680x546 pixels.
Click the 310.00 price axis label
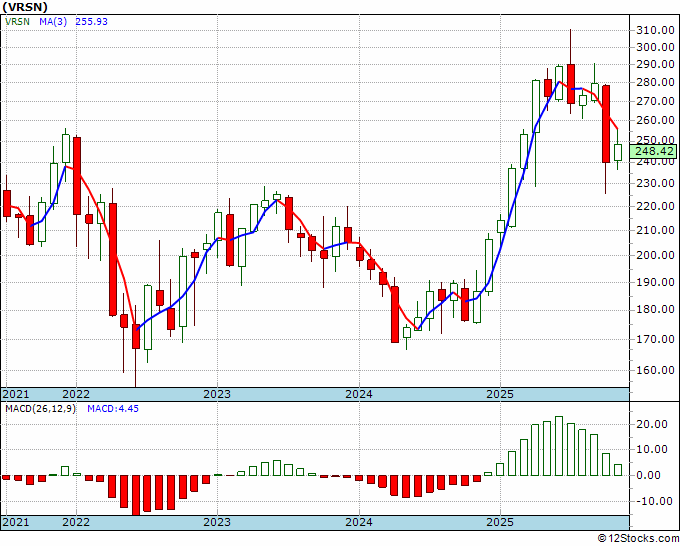(655, 30)
